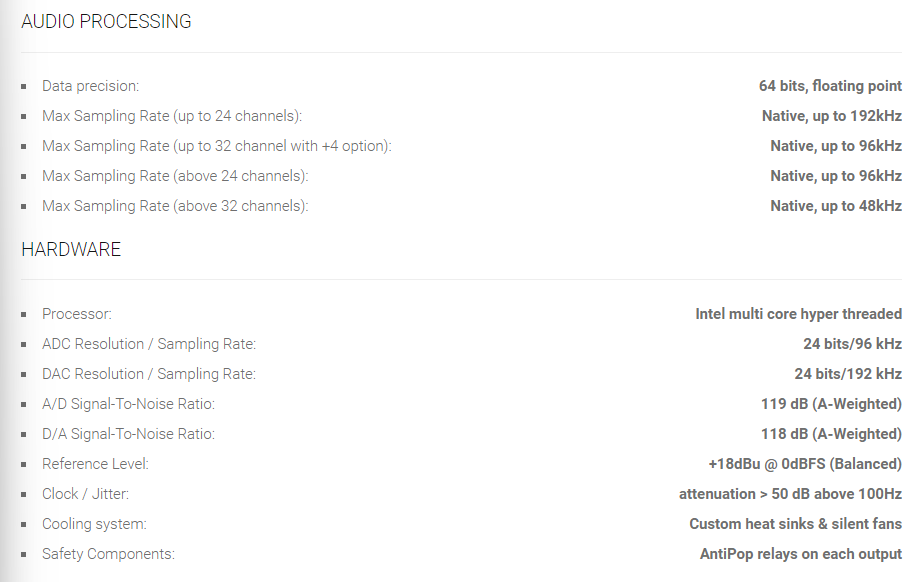Click the "up to 32 channel with +4 option" label

click(x=216, y=146)
